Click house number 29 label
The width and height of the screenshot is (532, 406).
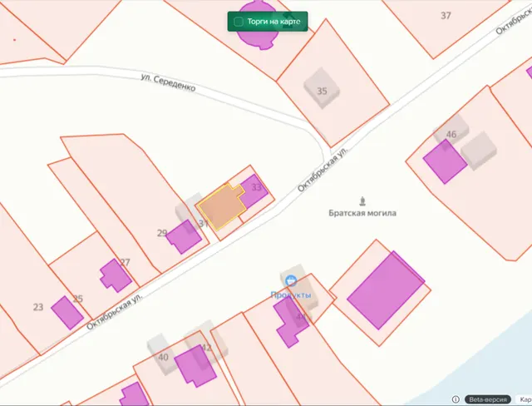click(x=162, y=233)
